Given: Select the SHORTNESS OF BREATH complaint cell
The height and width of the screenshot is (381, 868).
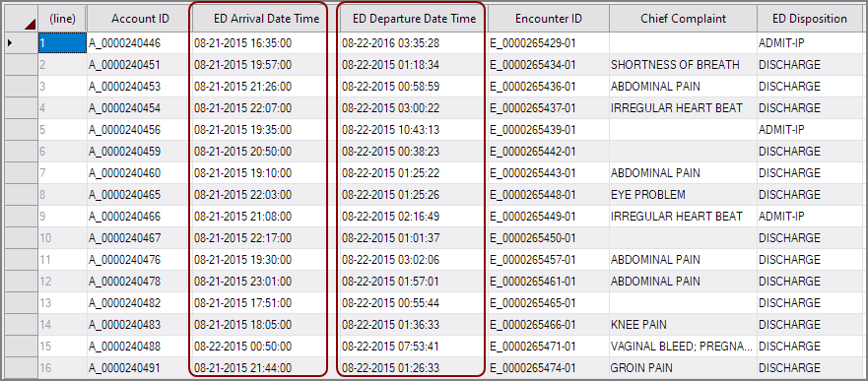Looking at the screenshot, I should tap(683, 65).
